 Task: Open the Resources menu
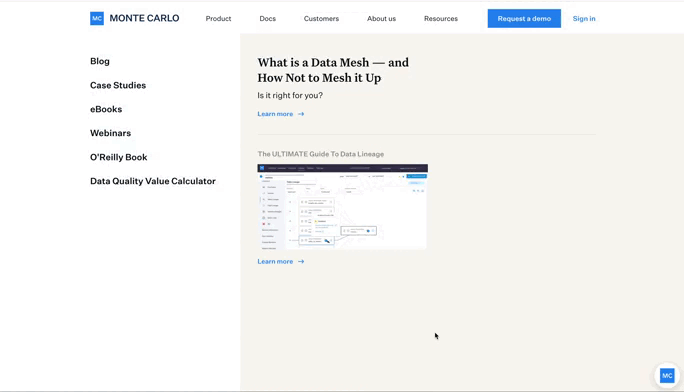(441, 19)
